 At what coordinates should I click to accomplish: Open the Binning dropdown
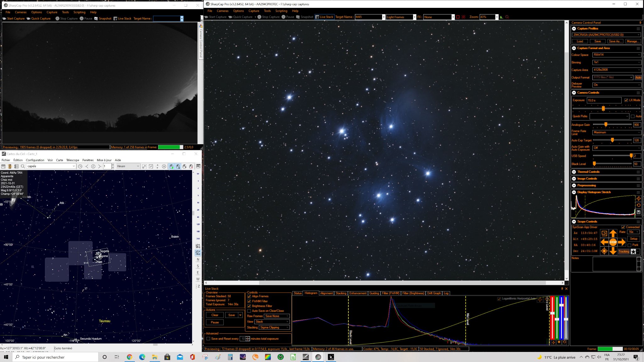(x=616, y=62)
